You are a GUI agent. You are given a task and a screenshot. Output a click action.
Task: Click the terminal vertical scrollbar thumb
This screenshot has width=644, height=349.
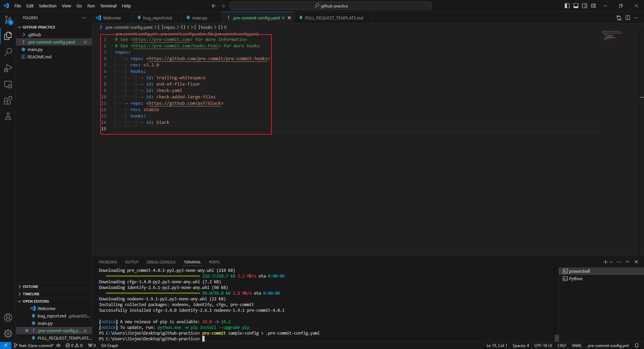coord(556,338)
